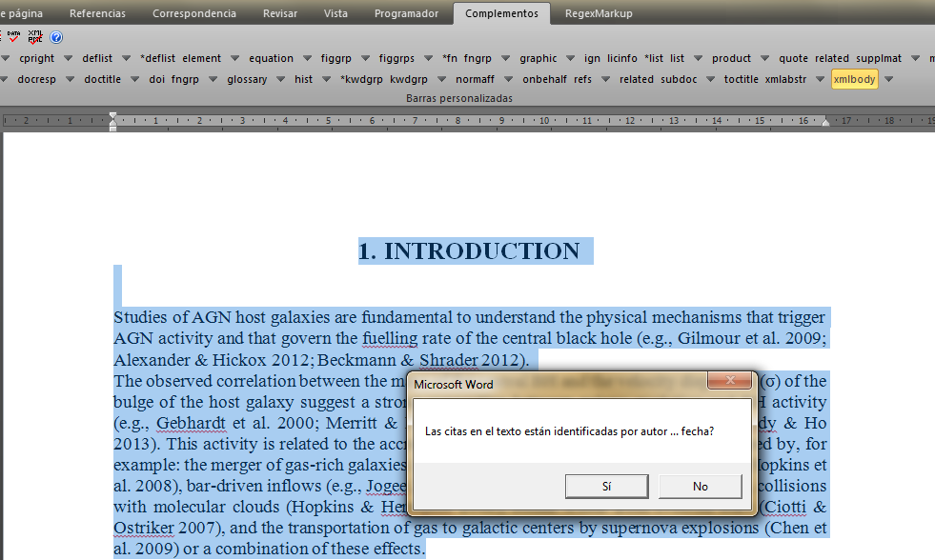Open the blue help question mark icon
The image size is (935, 560).
(x=56, y=37)
